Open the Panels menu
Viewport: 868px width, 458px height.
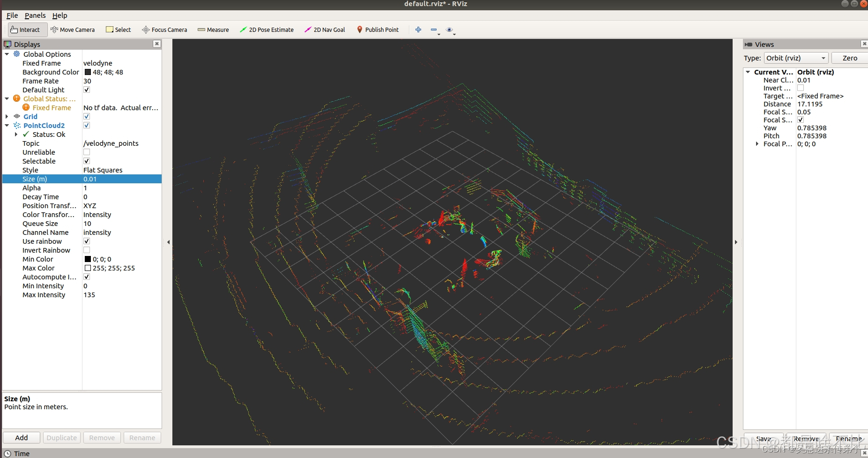pyautogui.click(x=35, y=15)
